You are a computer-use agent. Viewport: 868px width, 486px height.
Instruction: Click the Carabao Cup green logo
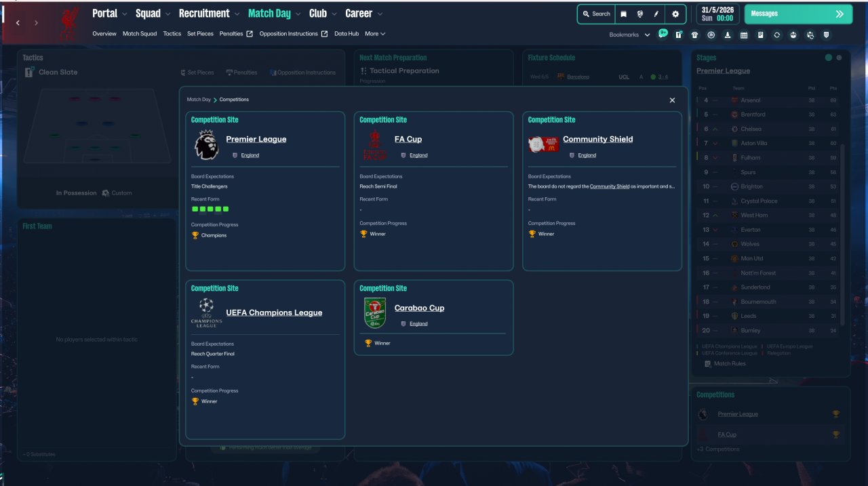(375, 313)
